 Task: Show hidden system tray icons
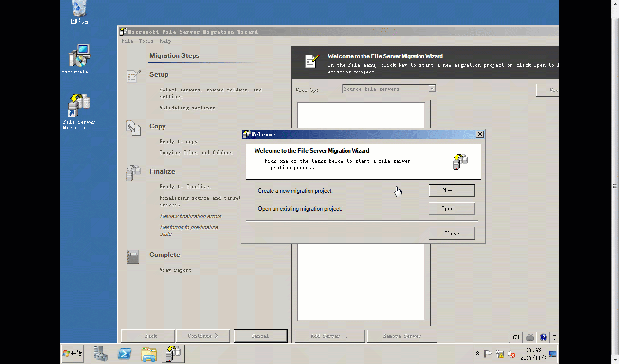pyautogui.click(x=477, y=354)
